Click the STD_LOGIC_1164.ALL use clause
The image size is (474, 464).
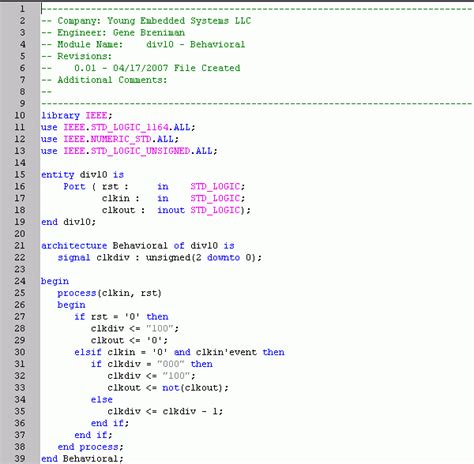click(118, 127)
